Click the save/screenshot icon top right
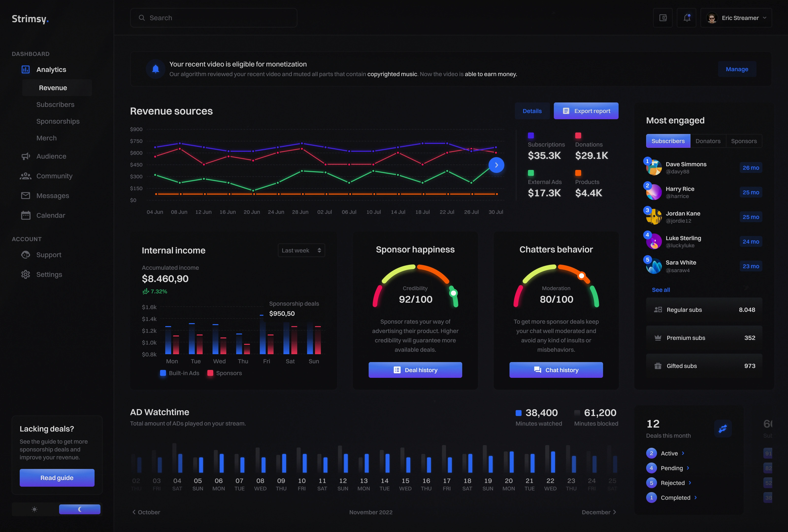Viewport: 788px width, 532px height. point(663,18)
